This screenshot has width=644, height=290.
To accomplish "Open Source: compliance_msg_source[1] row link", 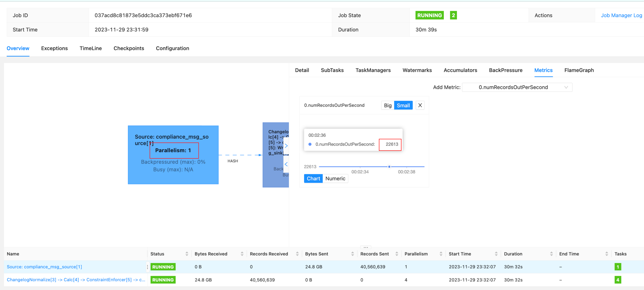I will [x=44, y=267].
